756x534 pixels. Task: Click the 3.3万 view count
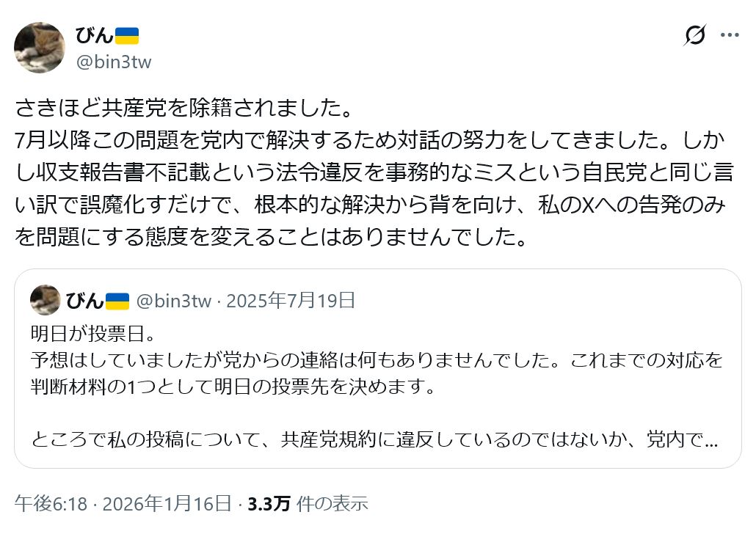(x=269, y=504)
